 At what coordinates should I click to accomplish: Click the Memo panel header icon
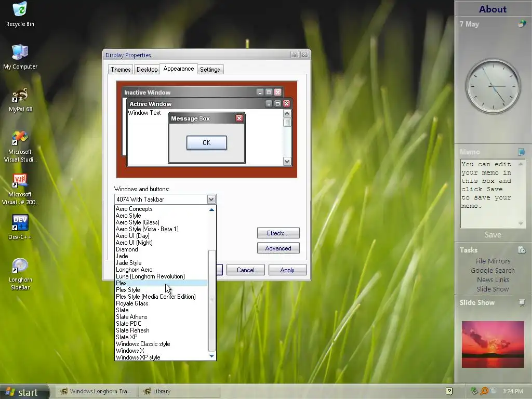click(x=522, y=152)
